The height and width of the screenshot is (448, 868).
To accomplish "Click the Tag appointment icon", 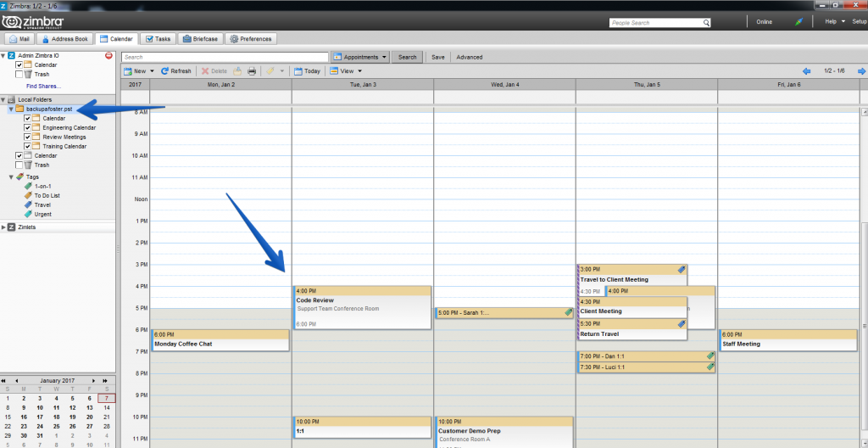I will coord(270,71).
